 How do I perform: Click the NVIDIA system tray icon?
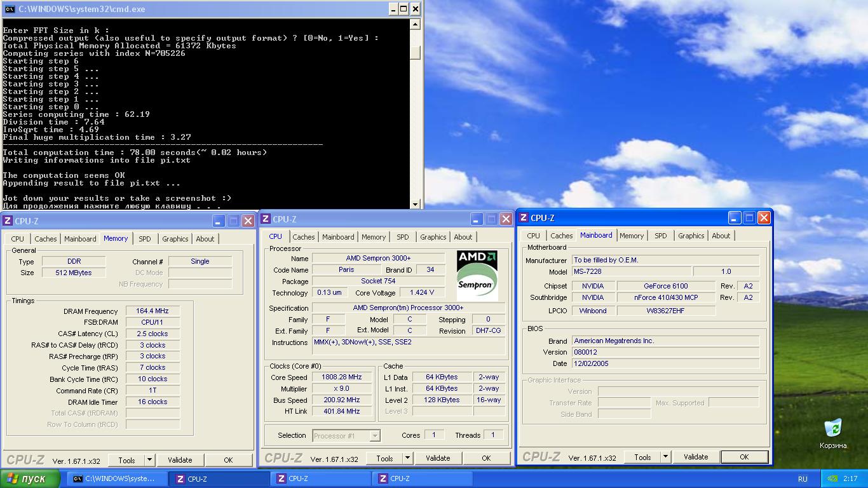pos(832,479)
